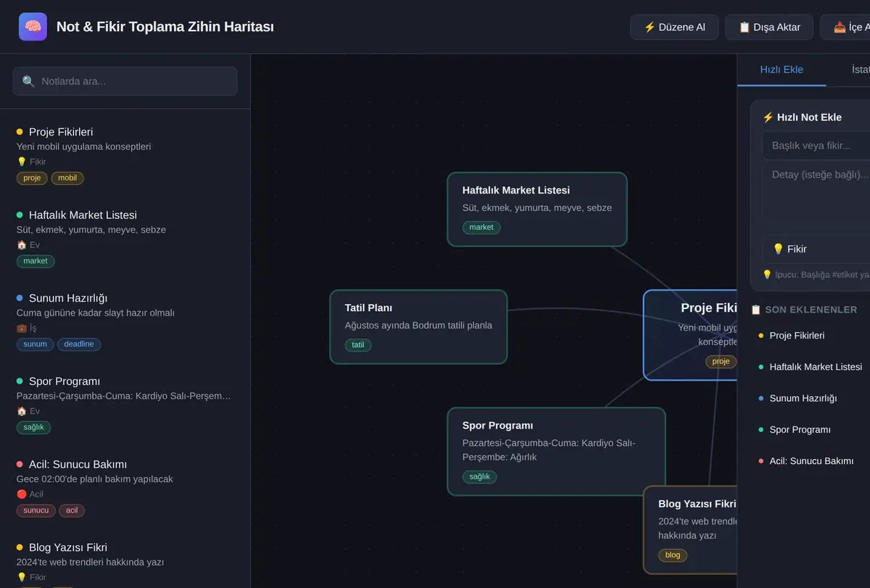
Task: Open Haftalık Market Listesi in the Son Eklenenler list
Action: point(811,367)
